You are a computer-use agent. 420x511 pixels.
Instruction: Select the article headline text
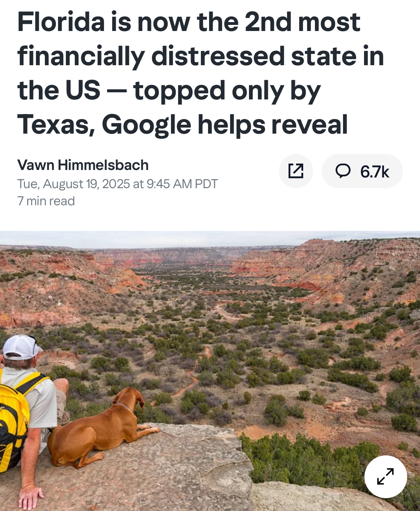point(200,73)
